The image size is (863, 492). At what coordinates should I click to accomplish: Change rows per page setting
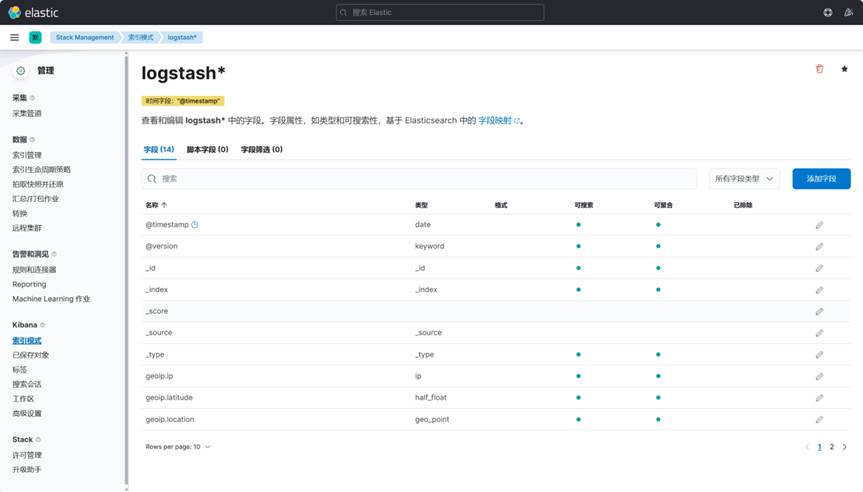point(178,447)
